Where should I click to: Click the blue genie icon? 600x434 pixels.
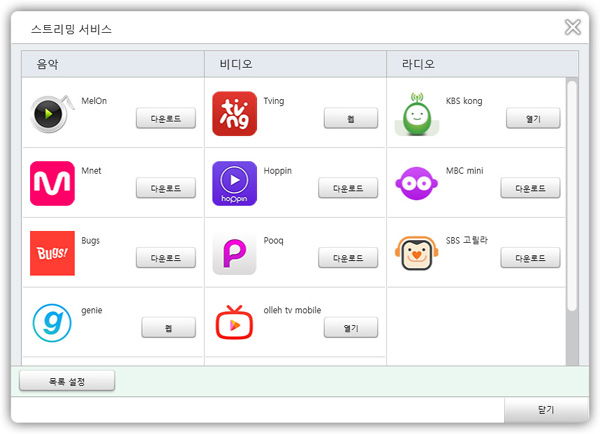[52, 323]
